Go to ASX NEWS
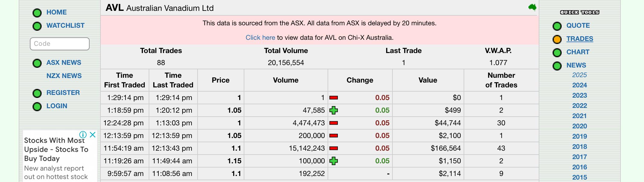644x182 pixels. click(64, 63)
